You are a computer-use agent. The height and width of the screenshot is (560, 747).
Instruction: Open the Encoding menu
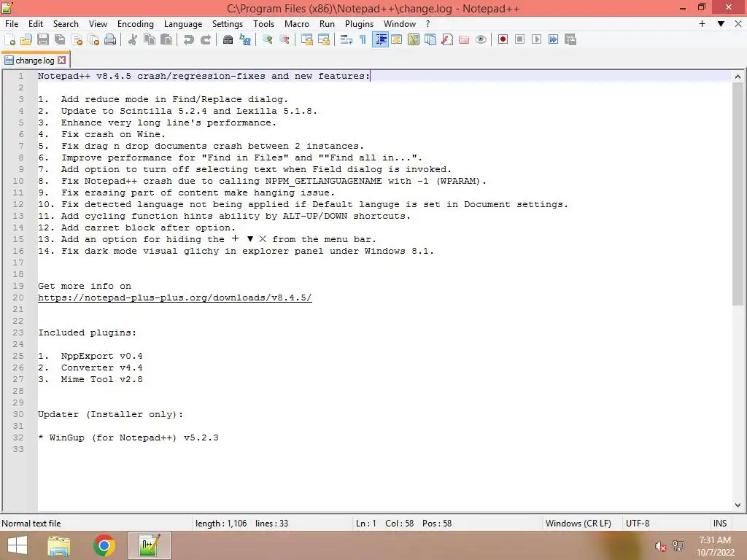[x=135, y=24]
